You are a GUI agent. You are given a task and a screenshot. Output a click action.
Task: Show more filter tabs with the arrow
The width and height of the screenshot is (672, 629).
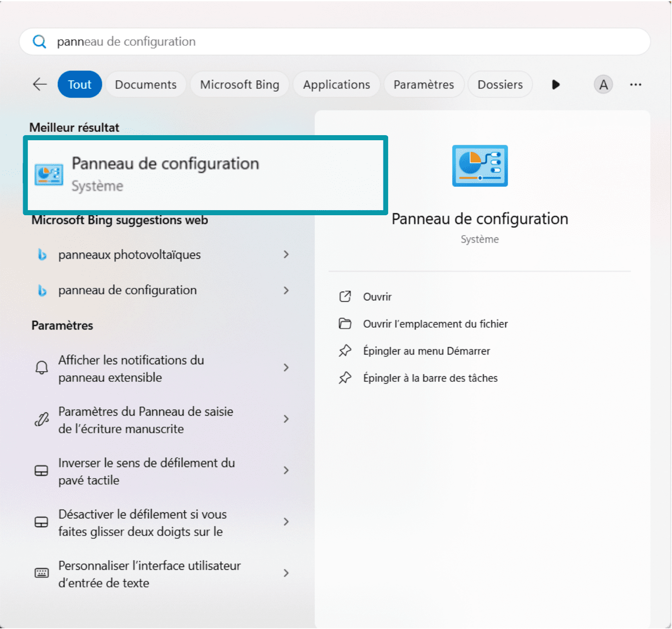coord(556,85)
